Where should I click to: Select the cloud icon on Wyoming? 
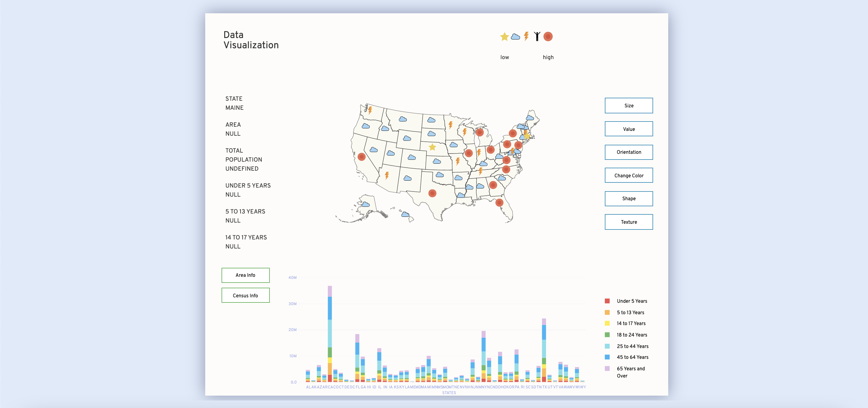pos(407,138)
